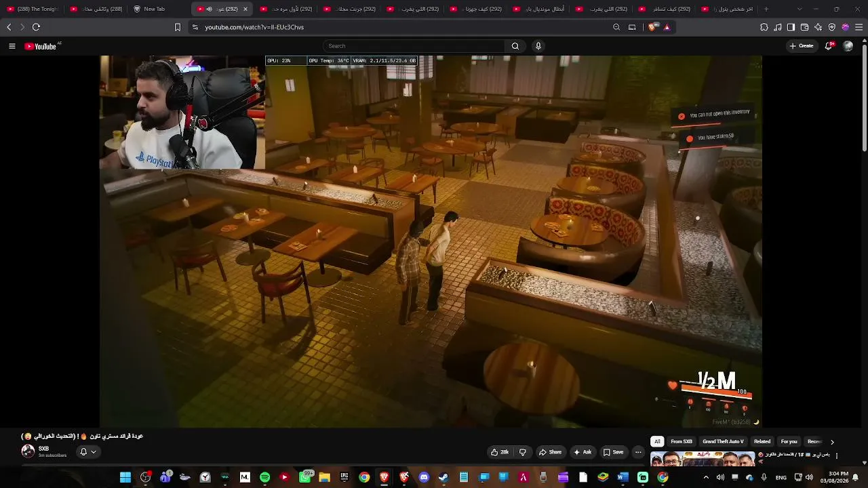
Task: Open the Brave Rewards triangle icon
Action: (x=667, y=27)
